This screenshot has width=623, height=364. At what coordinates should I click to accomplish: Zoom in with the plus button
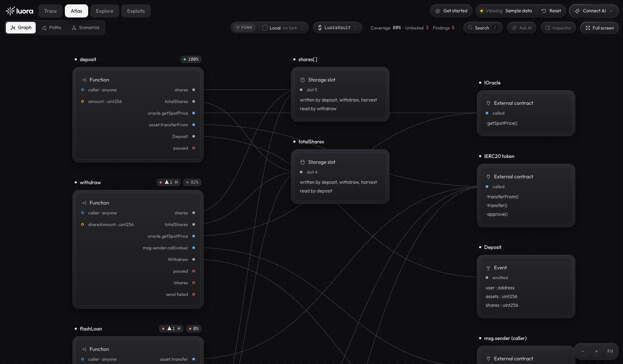[x=596, y=351]
